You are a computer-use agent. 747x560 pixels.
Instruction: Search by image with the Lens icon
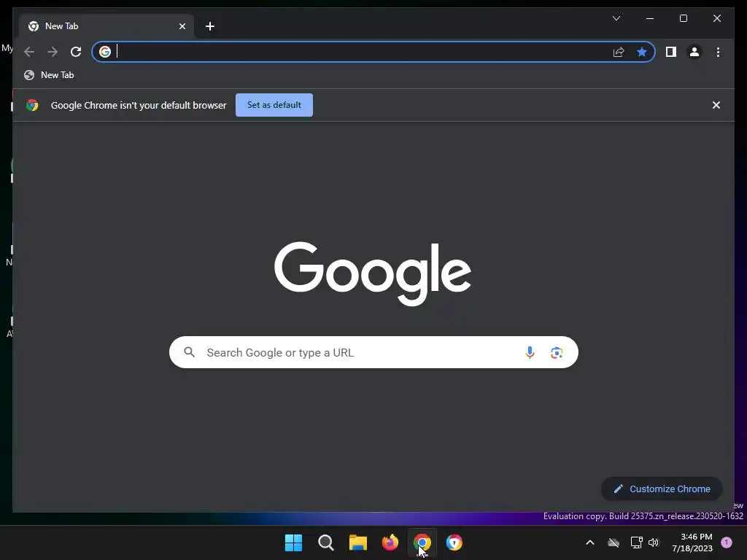pos(557,352)
